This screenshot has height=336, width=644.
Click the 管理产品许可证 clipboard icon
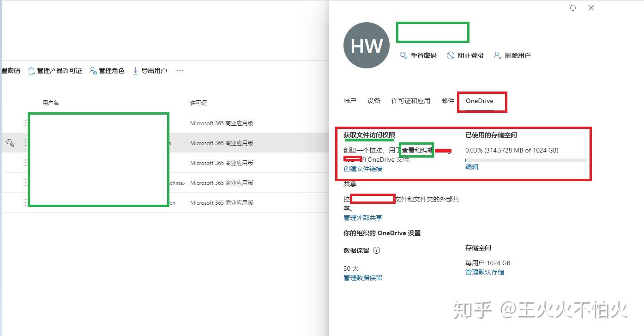click(x=31, y=71)
